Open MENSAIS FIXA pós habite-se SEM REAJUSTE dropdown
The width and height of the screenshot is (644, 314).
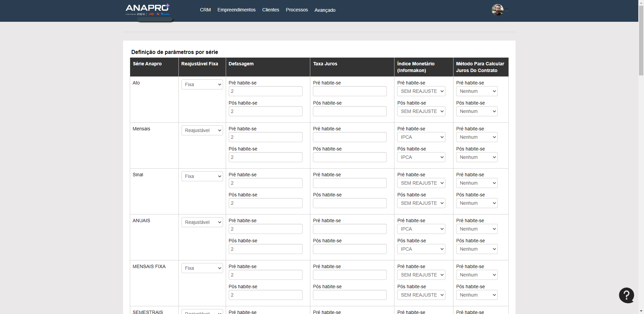(x=421, y=295)
